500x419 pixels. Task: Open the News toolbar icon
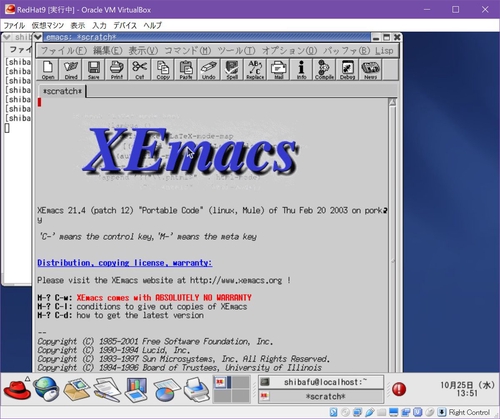pos(370,69)
